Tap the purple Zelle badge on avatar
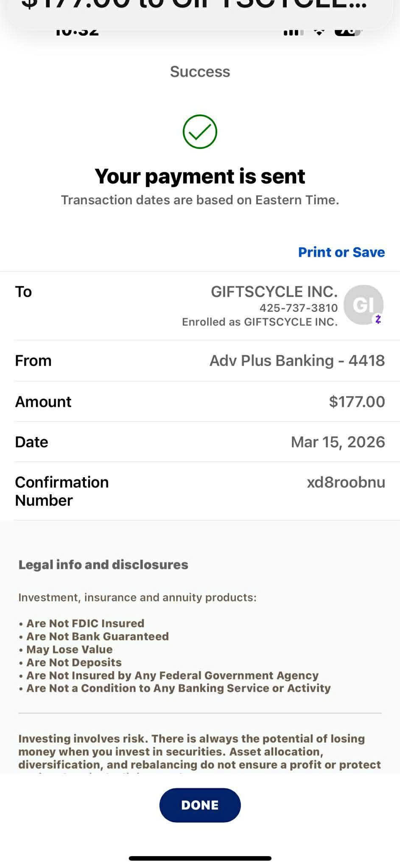The width and height of the screenshot is (400, 868). pyautogui.click(x=378, y=319)
